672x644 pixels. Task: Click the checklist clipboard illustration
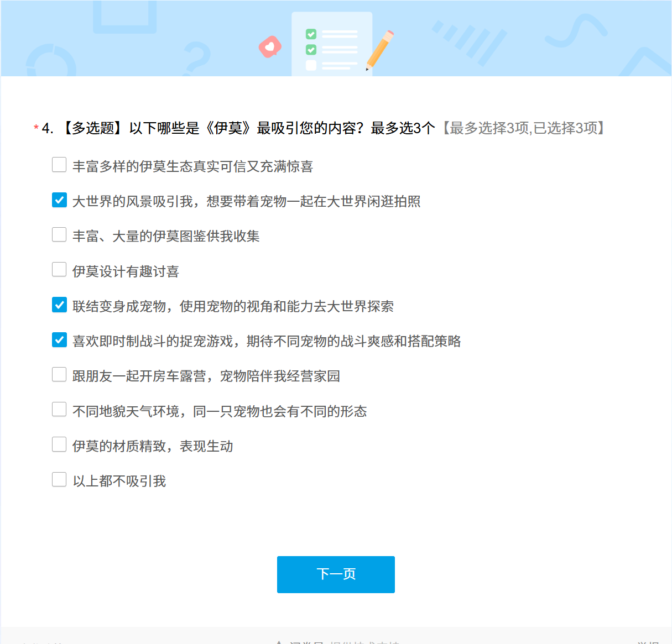[331, 45]
